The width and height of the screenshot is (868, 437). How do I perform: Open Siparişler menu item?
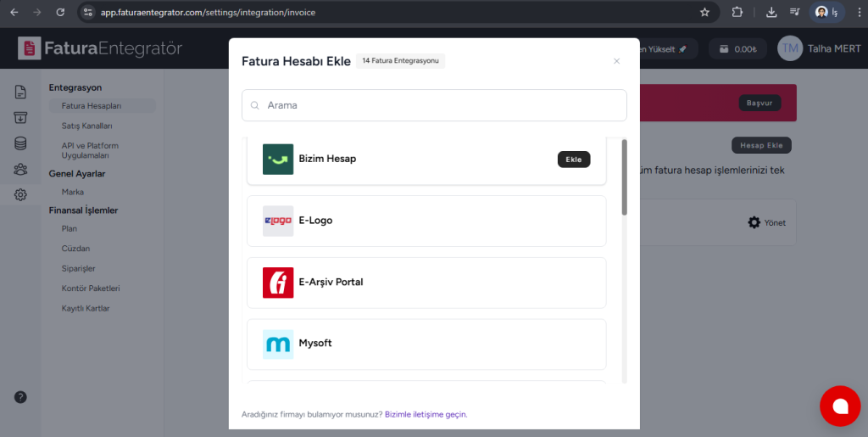tap(79, 269)
